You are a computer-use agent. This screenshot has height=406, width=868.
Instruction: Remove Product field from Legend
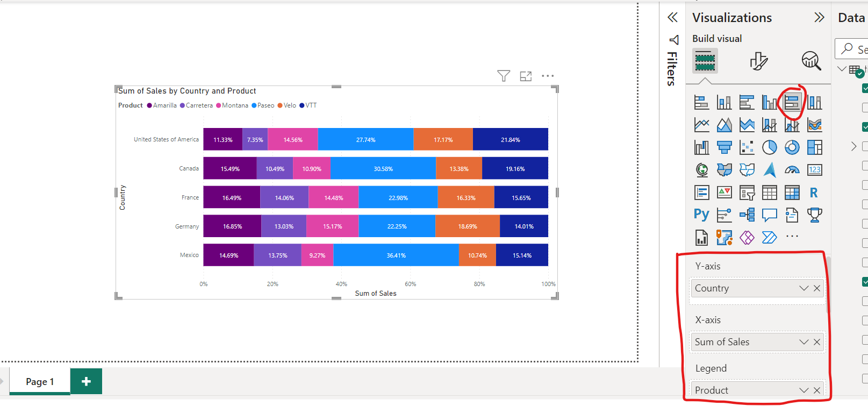point(817,390)
